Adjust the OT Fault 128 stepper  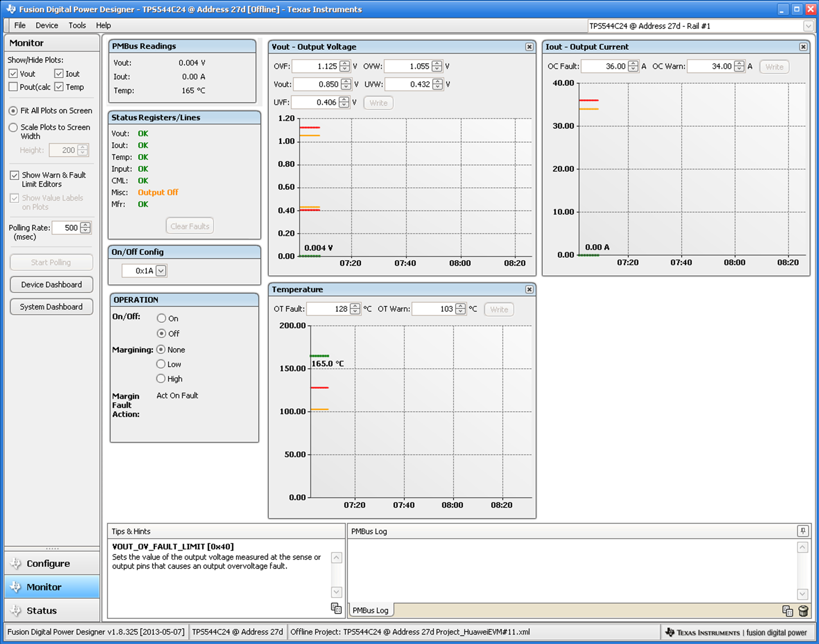[x=355, y=309]
